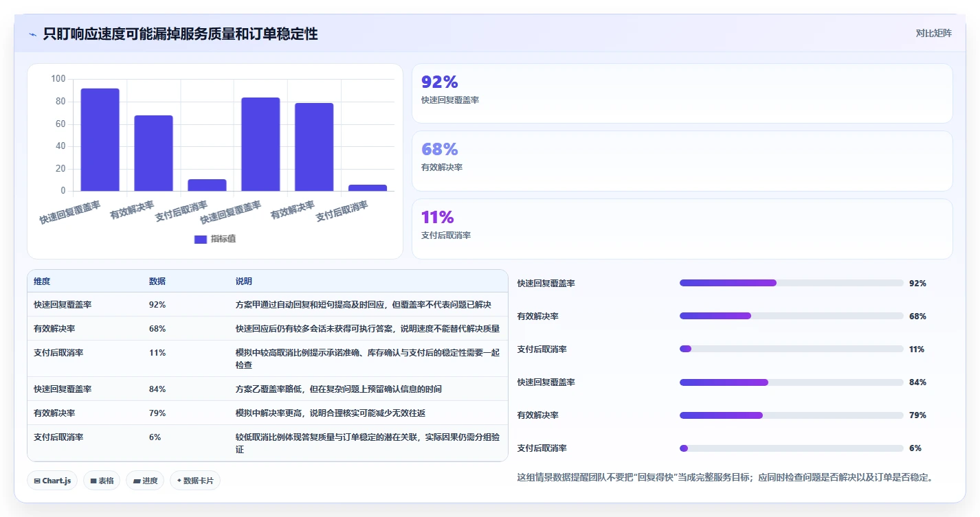Click the 对比矩阵 label in the header
This screenshot has width=980, height=517.
[934, 33]
